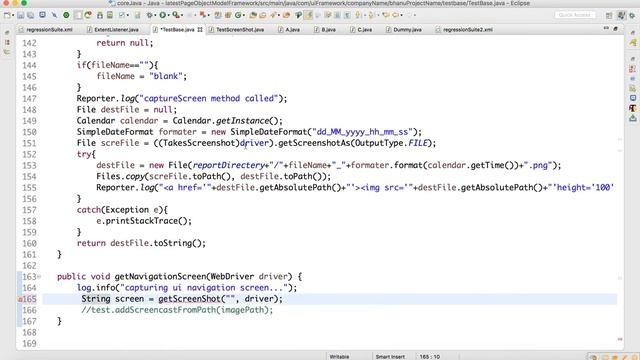Switch to the Java perspective icon
This screenshot has height=360, width=640.
coord(621,15)
